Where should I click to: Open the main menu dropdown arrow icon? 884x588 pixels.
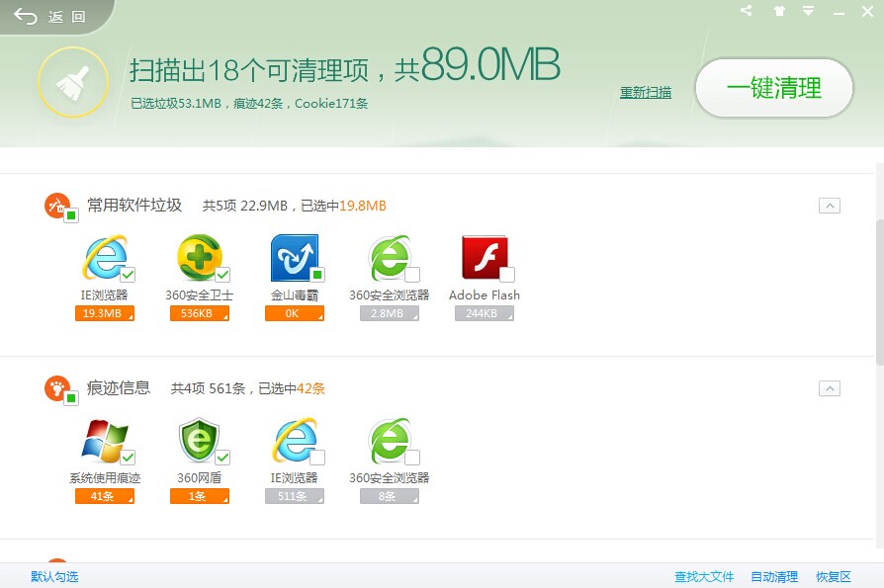click(809, 11)
